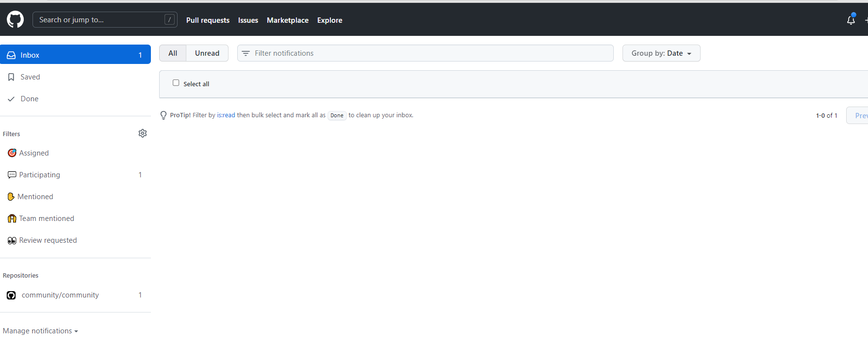The image size is (868, 344).
Task: Click the community/community repository avatar
Action: tap(11, 295)
